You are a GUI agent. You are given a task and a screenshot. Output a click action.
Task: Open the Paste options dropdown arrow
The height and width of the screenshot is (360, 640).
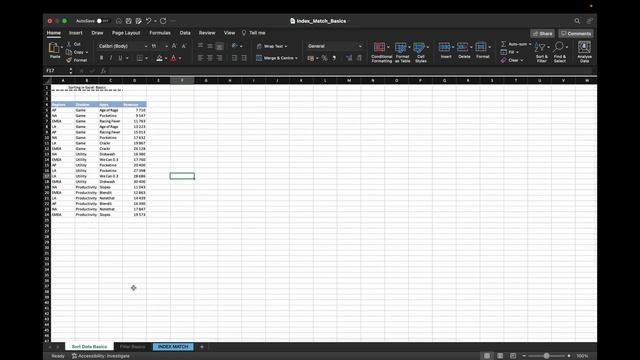point(62,47)
